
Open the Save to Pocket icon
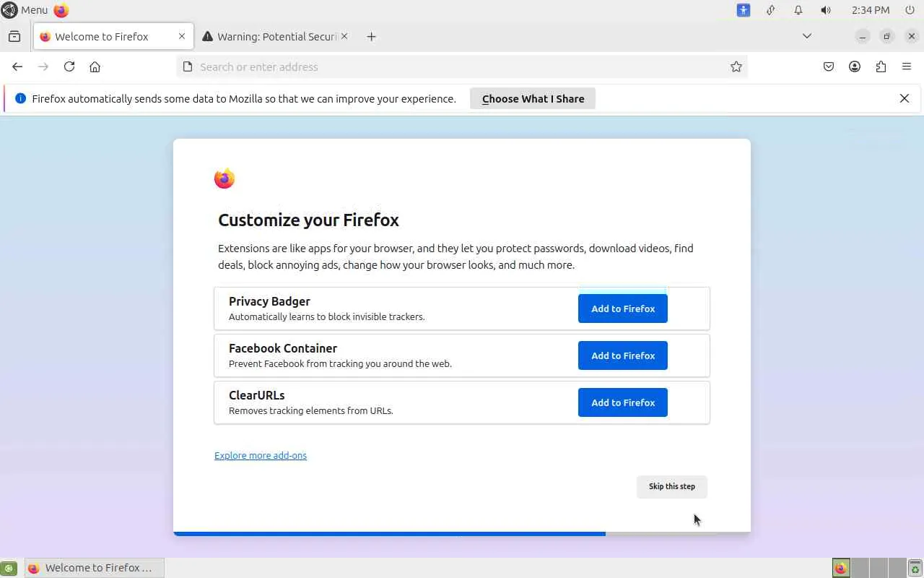coord(829,66)
